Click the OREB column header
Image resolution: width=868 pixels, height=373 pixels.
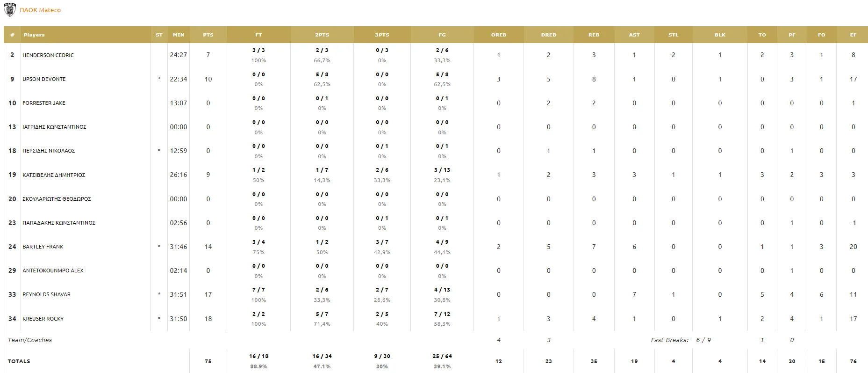pos(499,35)
